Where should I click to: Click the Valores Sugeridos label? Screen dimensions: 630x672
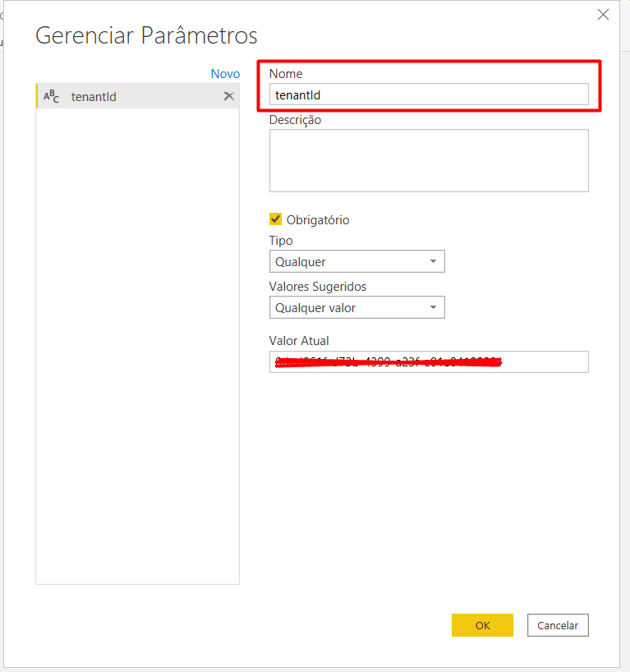(317, 287)
